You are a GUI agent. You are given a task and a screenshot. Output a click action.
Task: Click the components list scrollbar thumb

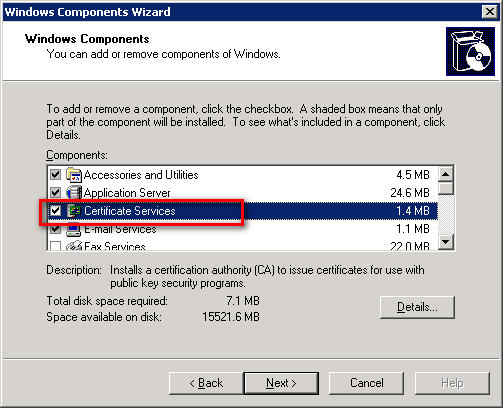[446, 188]
